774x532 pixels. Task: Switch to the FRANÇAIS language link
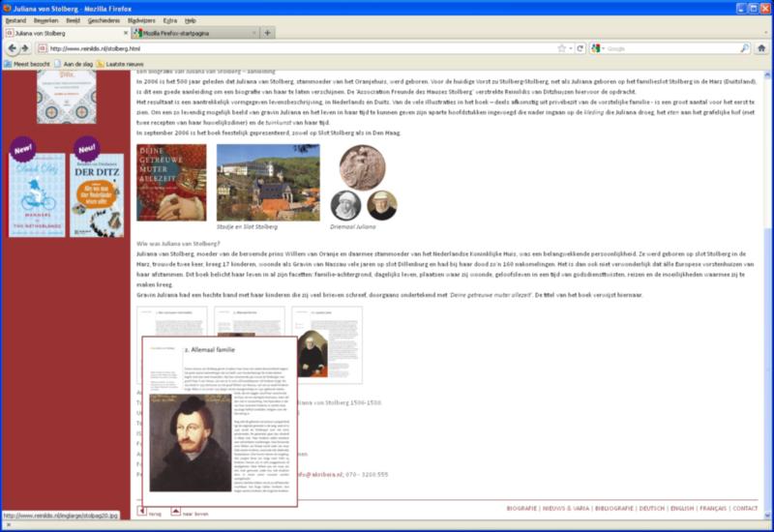pos(713,509)
